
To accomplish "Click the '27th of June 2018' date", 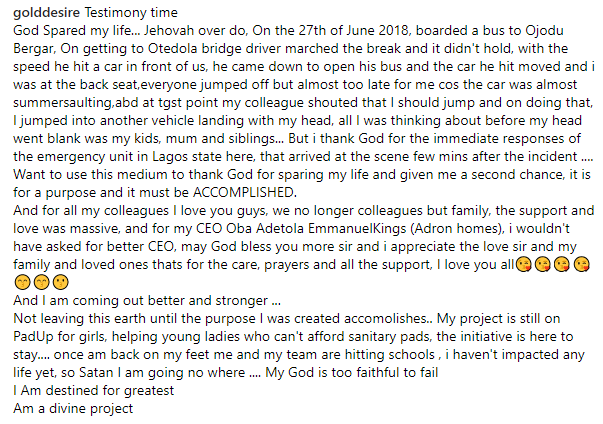I will pyautogui.click(x=354, y=30).
